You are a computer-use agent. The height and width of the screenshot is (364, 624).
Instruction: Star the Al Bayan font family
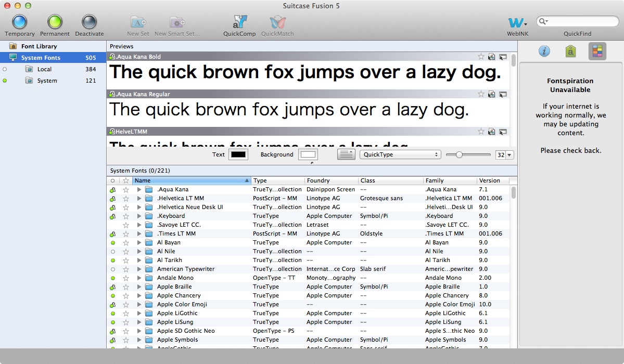click(x=126, y=243)
